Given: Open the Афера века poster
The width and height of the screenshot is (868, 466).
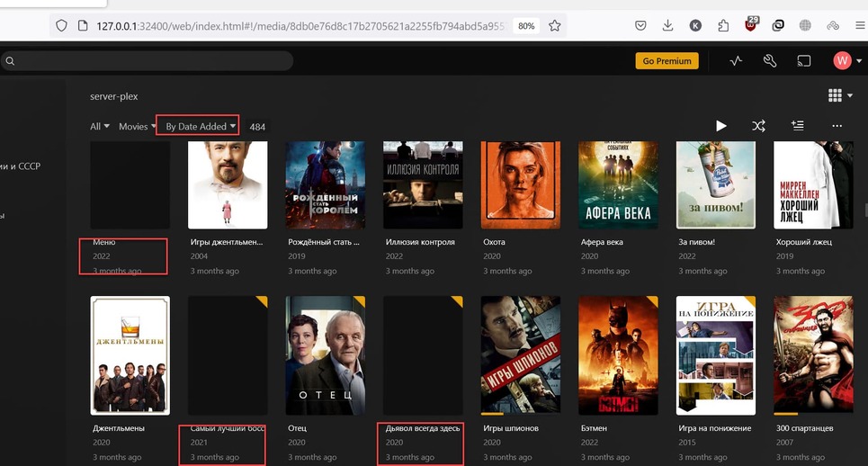Looking at the screenshot, I should 618,184.
